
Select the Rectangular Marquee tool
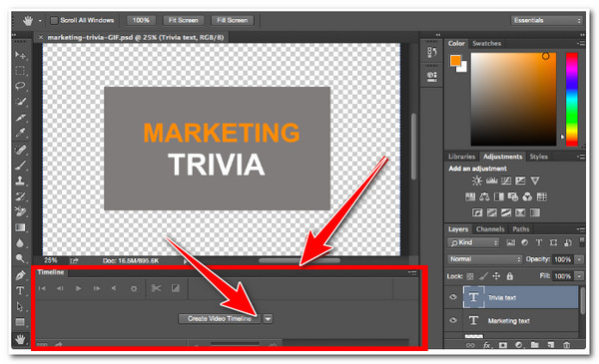20,71
